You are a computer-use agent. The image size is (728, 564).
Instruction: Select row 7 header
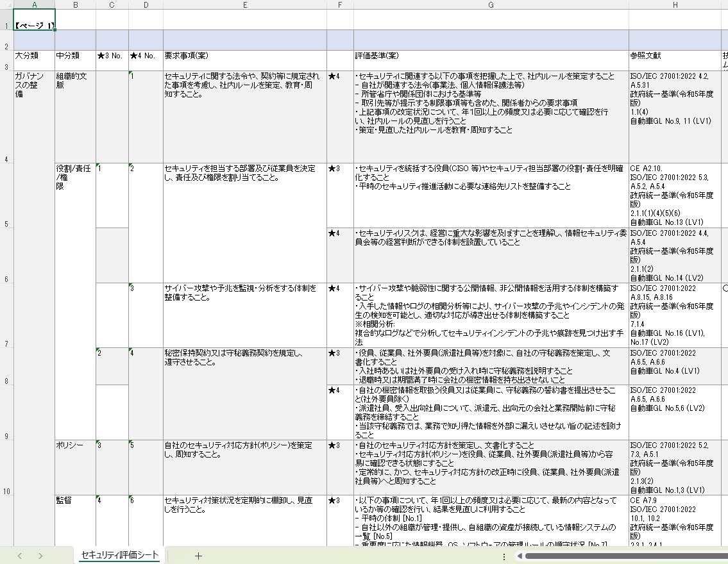(6, 344)
